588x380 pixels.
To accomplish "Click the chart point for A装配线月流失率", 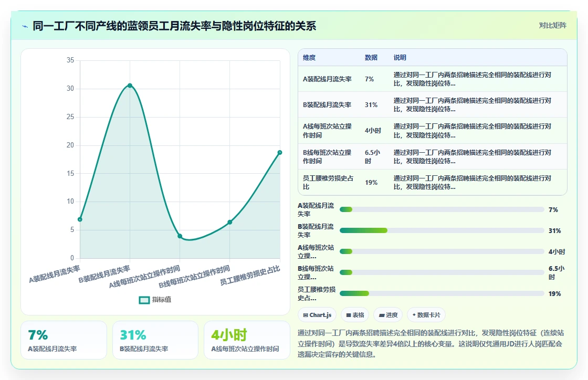I will 80,219.
